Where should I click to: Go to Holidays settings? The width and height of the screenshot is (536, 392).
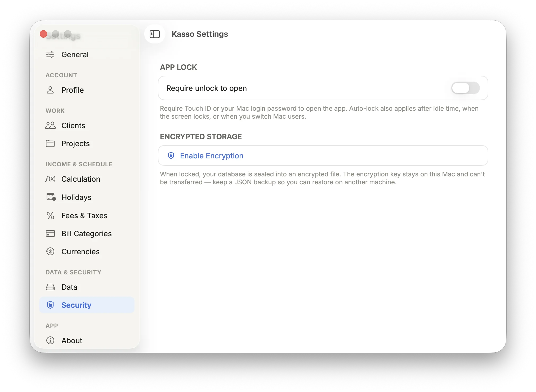[x=87, y=197]
